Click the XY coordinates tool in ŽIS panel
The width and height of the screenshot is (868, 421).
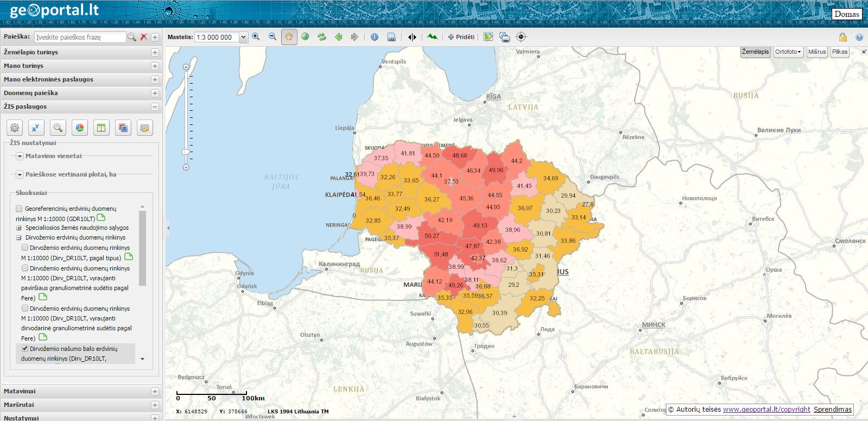tap(36, 128)
